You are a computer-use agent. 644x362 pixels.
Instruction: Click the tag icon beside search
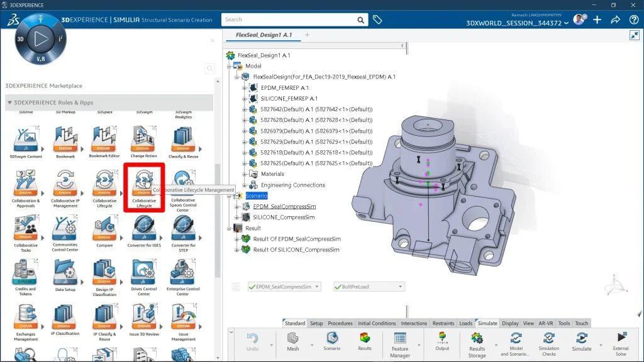(x=377, y=19)
